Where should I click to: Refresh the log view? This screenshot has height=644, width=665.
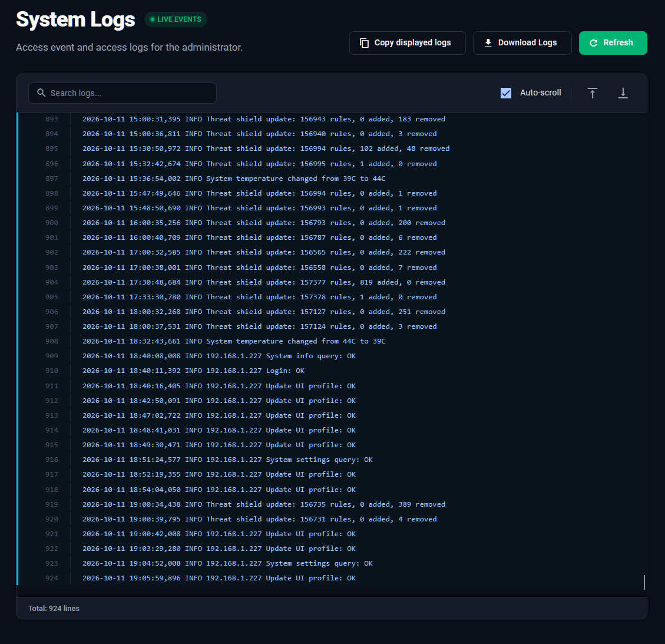point(613,43)
